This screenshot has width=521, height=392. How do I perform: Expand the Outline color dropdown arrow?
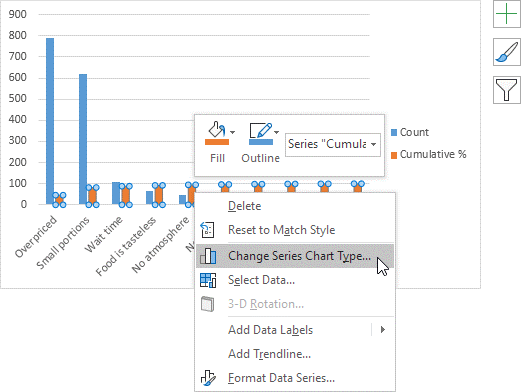[x=277, y=132]
